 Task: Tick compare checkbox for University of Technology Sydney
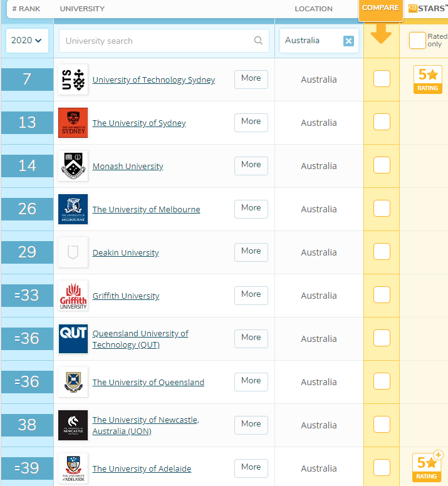[x=382, y=79]
